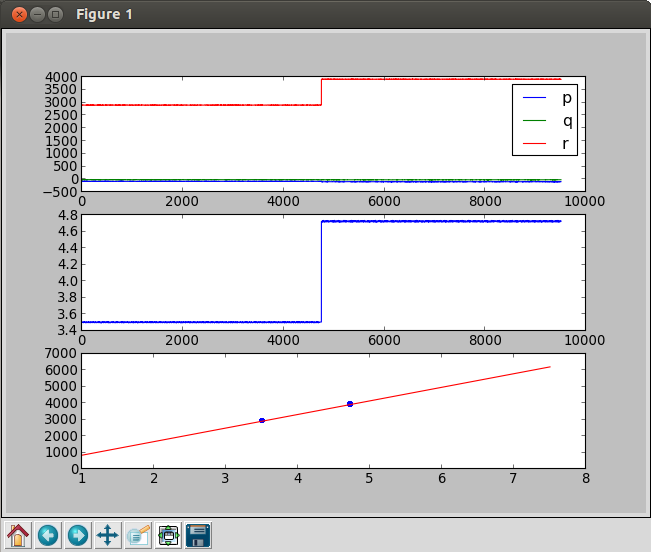Go forward to next view arrow

[x=78, y=535]
